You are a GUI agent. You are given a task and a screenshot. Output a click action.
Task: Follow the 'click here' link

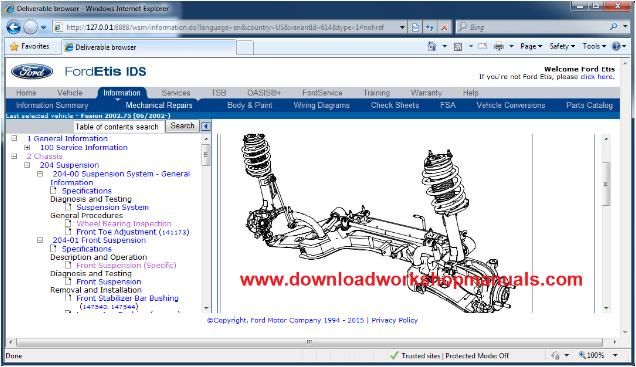(597, 77)
